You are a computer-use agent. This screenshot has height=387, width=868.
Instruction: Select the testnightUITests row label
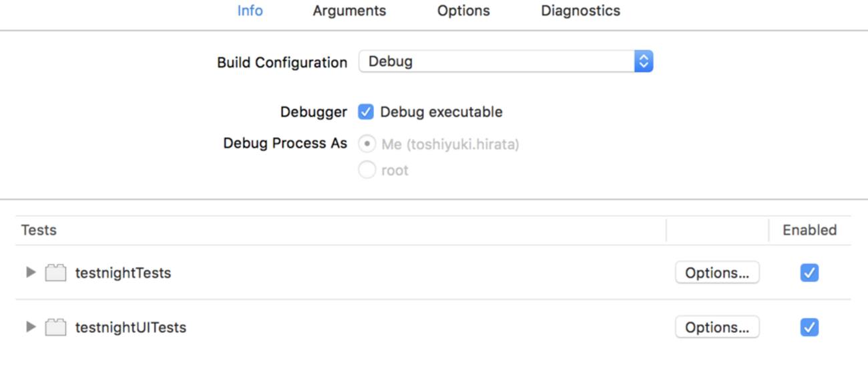[x=130, y=328]
